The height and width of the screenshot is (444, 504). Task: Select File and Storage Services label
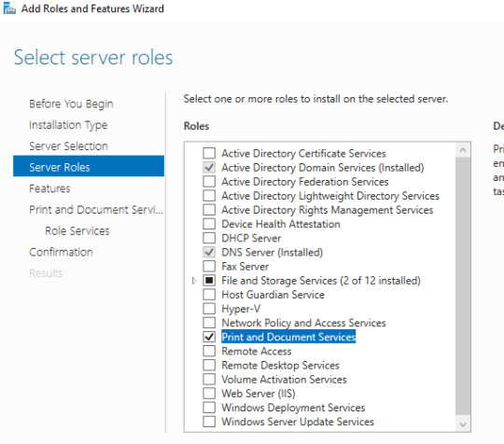pyautogui.click(x=321, y=281)
